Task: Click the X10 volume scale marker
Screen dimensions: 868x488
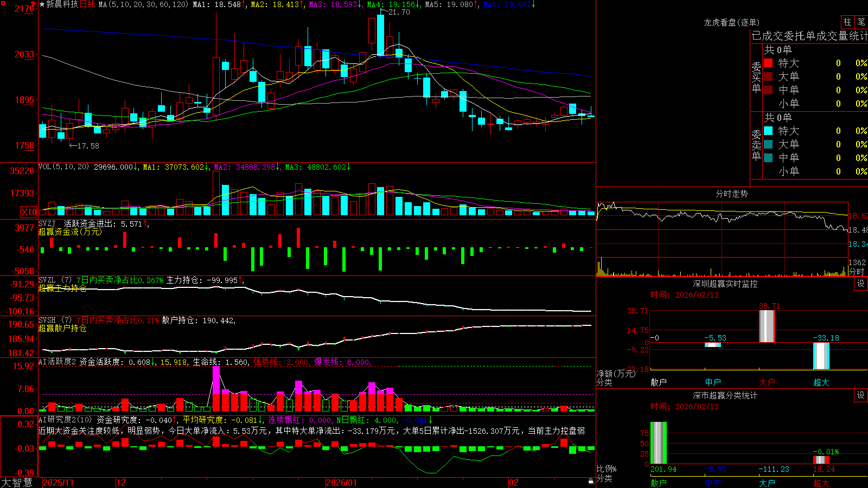Action: point(29,212)
